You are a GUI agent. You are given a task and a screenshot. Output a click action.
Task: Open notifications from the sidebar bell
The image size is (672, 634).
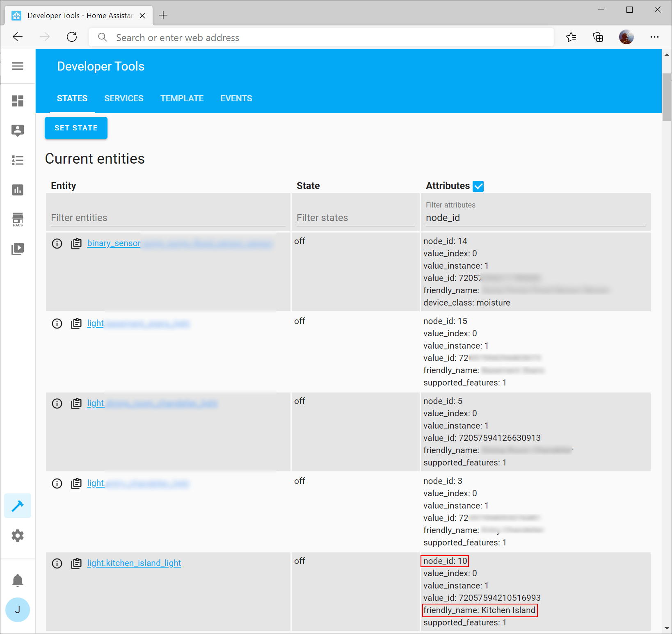18,581
